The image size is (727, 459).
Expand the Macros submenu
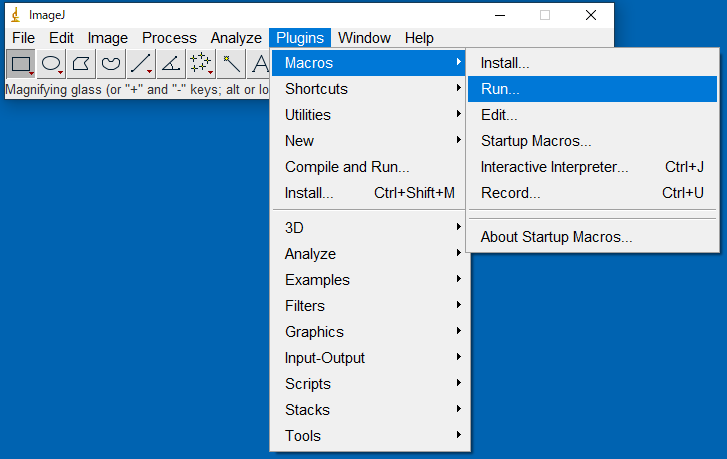click(370, 63)
